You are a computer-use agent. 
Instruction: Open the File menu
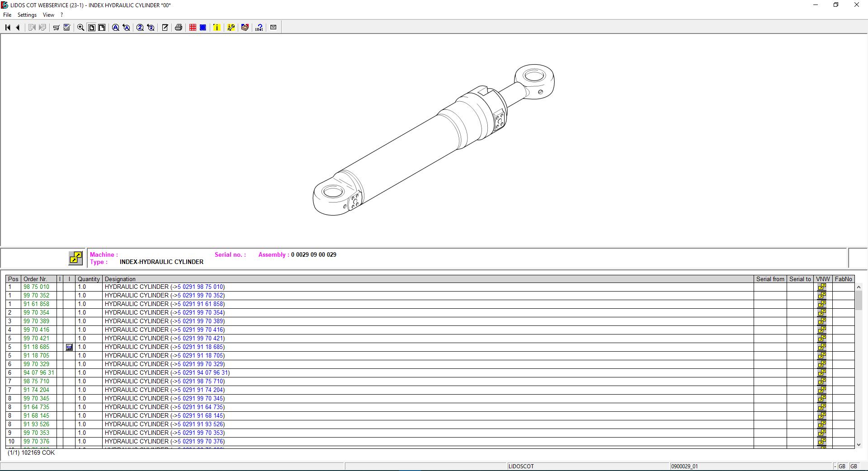click(7, 14)
